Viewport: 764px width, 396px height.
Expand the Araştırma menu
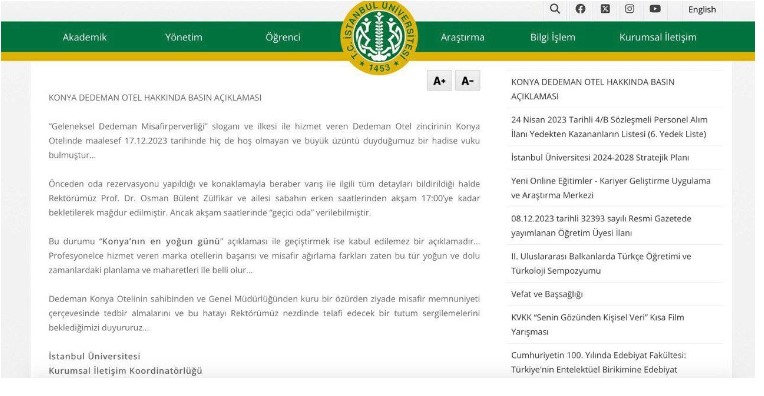[462, 37]
